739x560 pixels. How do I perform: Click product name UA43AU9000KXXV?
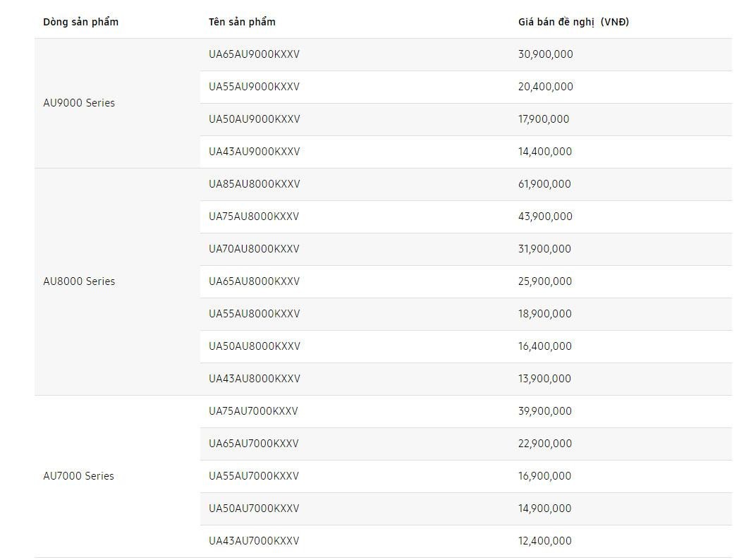pyautogui.click(x=254, y=152)
